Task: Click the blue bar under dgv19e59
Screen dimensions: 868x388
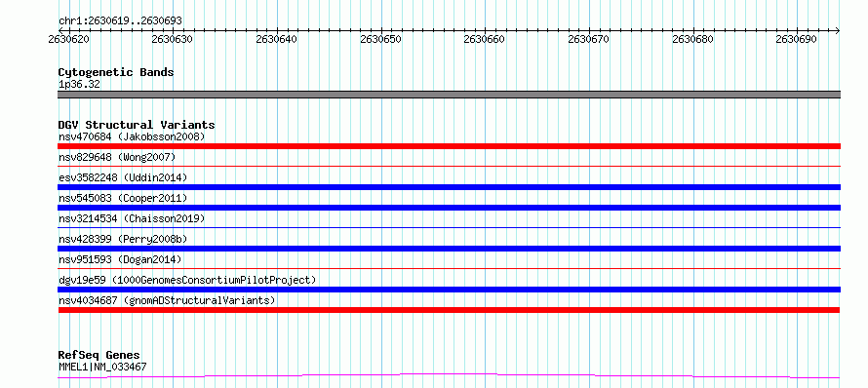Action: (449, 290)
